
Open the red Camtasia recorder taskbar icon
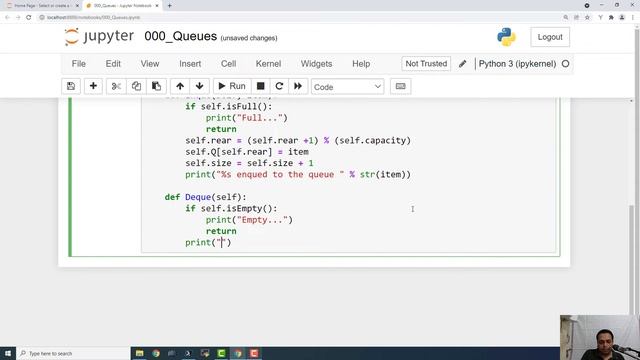click(254, 353)
